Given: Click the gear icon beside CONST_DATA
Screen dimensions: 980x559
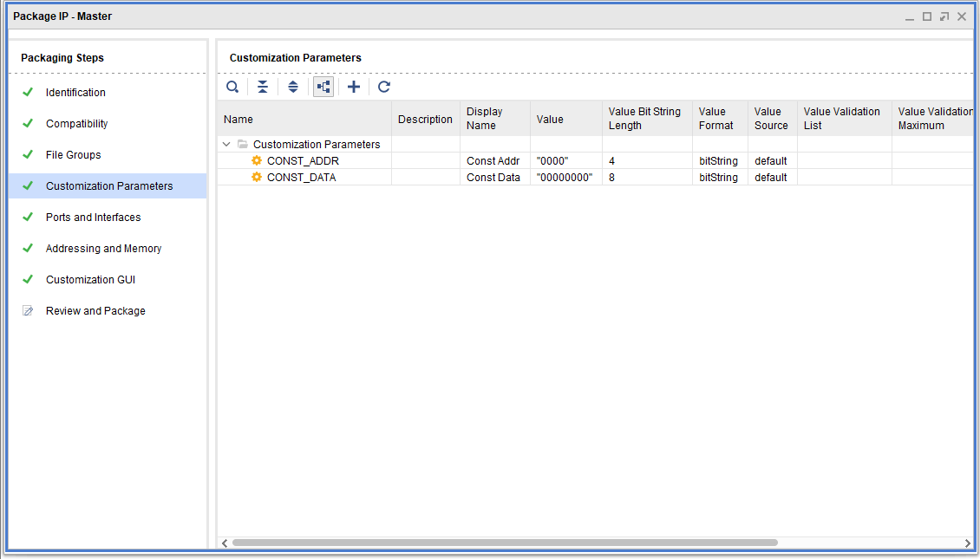Looking at the screenshot, I should pos(256,178).
